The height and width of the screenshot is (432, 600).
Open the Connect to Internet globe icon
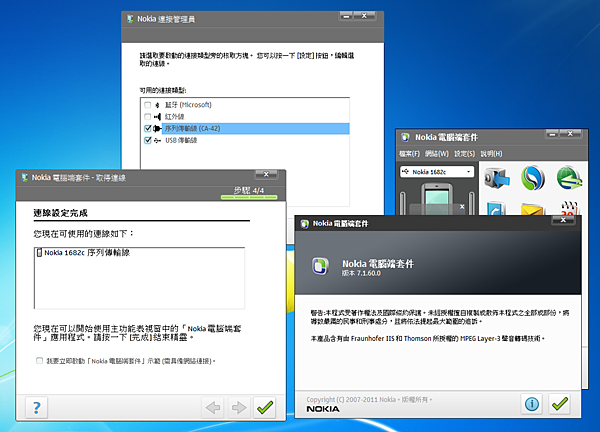coord(569,178)
